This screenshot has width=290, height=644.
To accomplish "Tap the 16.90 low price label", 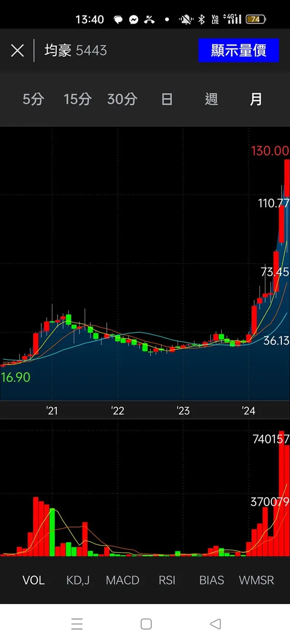I will (15, 377).
